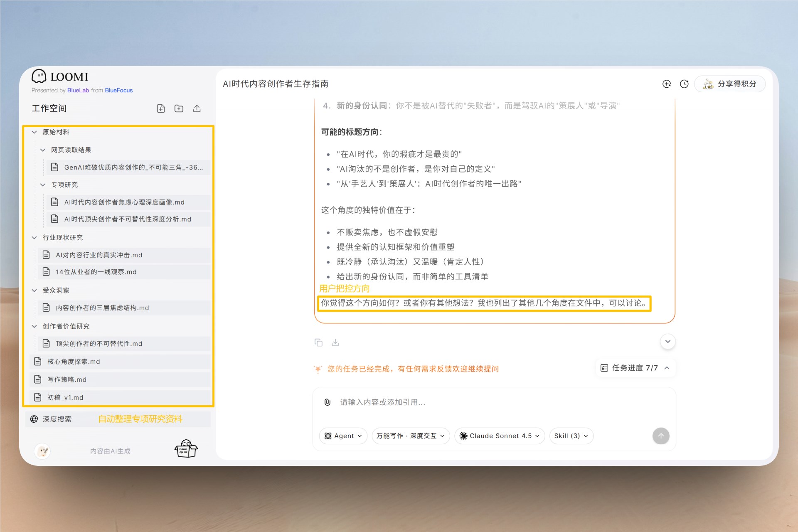Download the AI response content
Screen dimensions: 798x532
click(x=335, y=342)
